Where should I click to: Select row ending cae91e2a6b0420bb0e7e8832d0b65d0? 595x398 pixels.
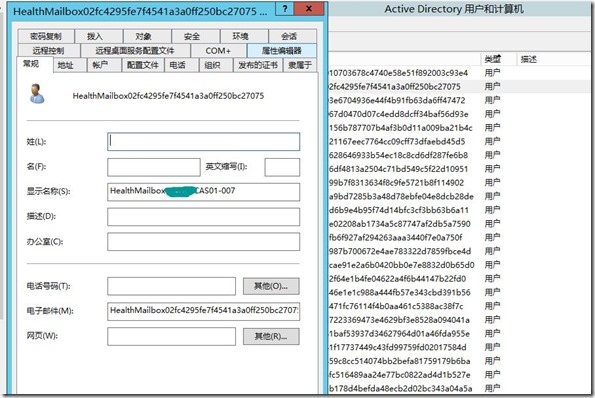coord(459,265)
